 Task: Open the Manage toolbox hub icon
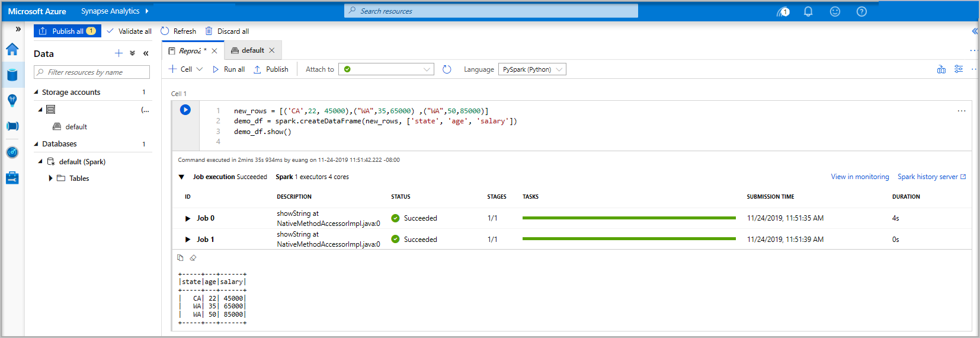12,178
